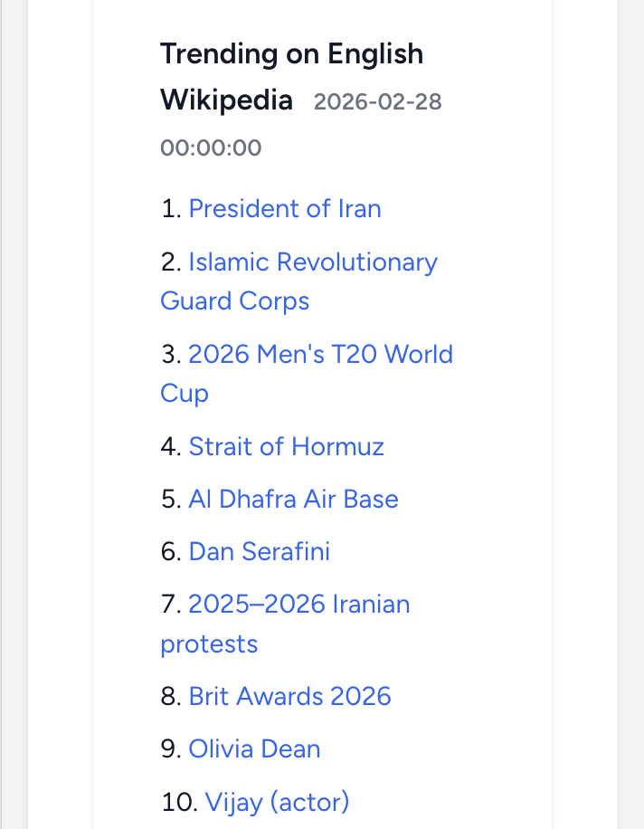Image resolution: width=644 pixels, height=829 pixels.
Task: Click the Al Dhafra Air Base link
Action: click(x=293, y=499)
